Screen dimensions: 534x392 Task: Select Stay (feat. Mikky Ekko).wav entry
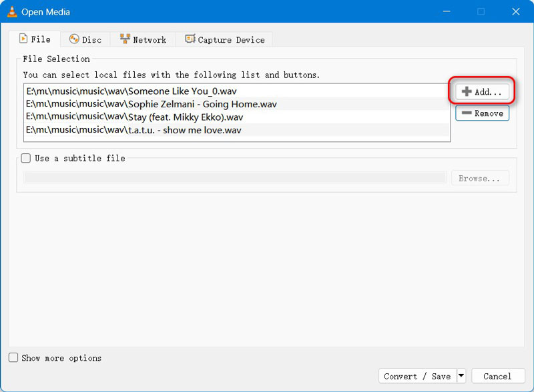tap(237, 117)
